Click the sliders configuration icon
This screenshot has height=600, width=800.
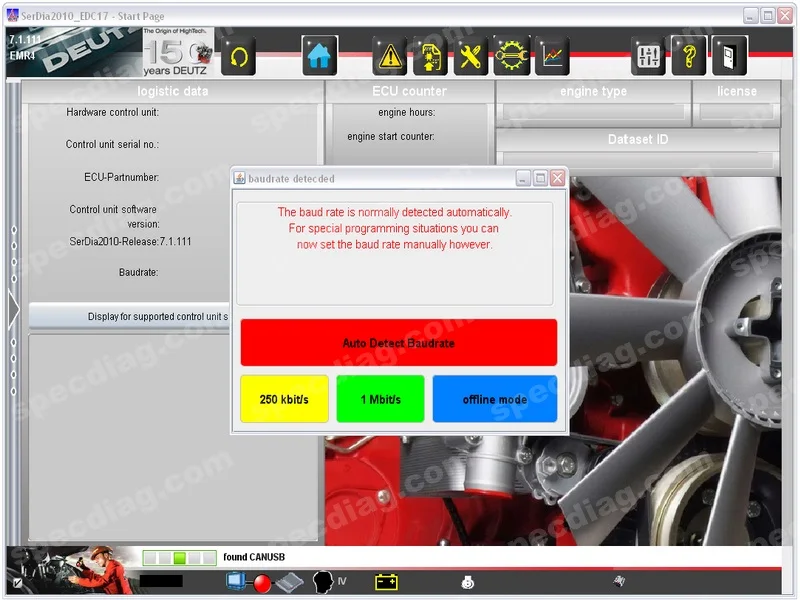click(x=648, y=56)
